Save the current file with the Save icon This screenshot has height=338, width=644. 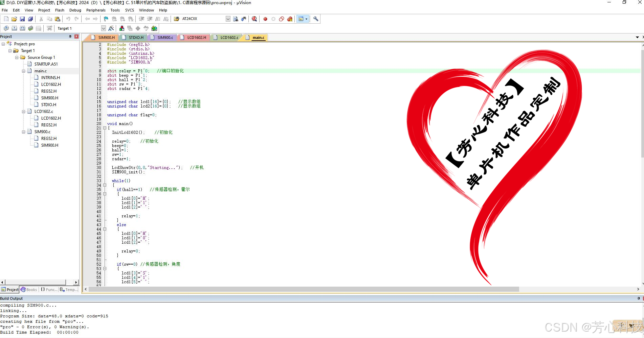[22, 19]
